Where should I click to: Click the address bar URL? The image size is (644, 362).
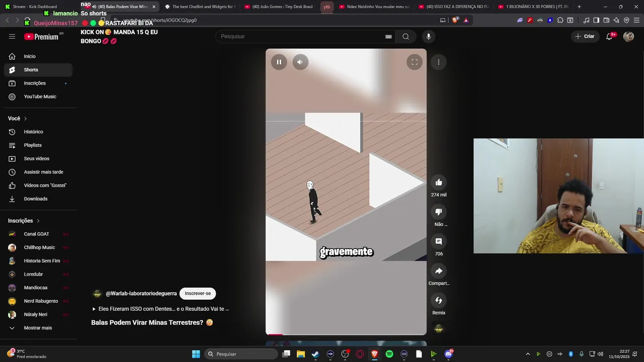tap(160, 20)
